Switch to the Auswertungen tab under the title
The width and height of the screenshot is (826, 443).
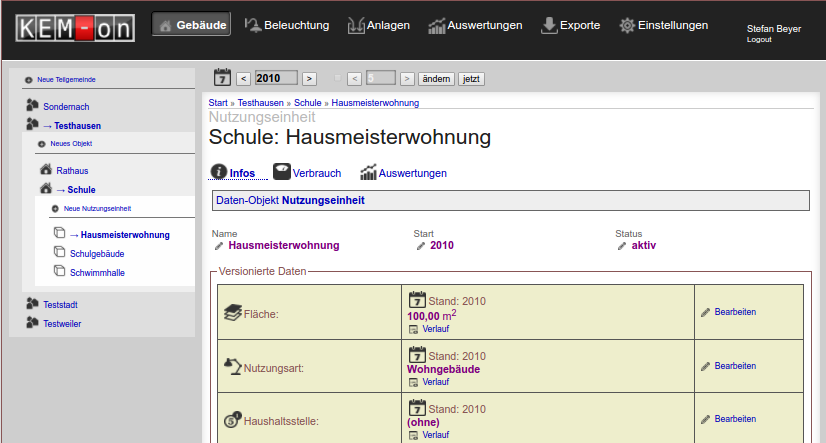(404, 172)
